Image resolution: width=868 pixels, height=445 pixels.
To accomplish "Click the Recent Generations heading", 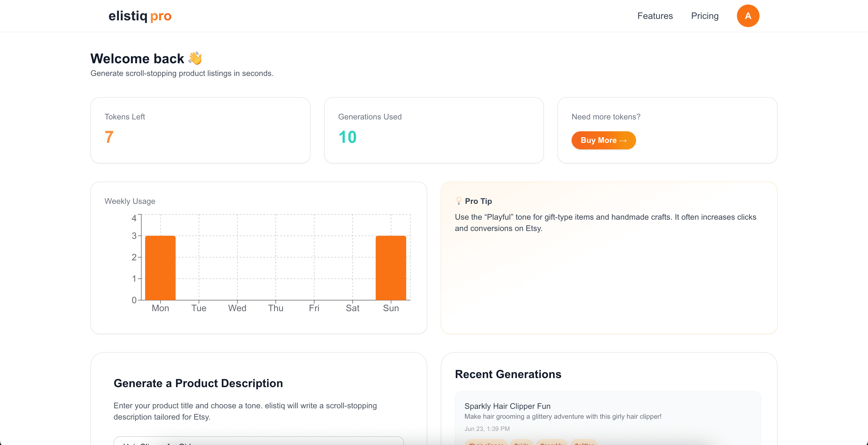I will coord(508,374).
